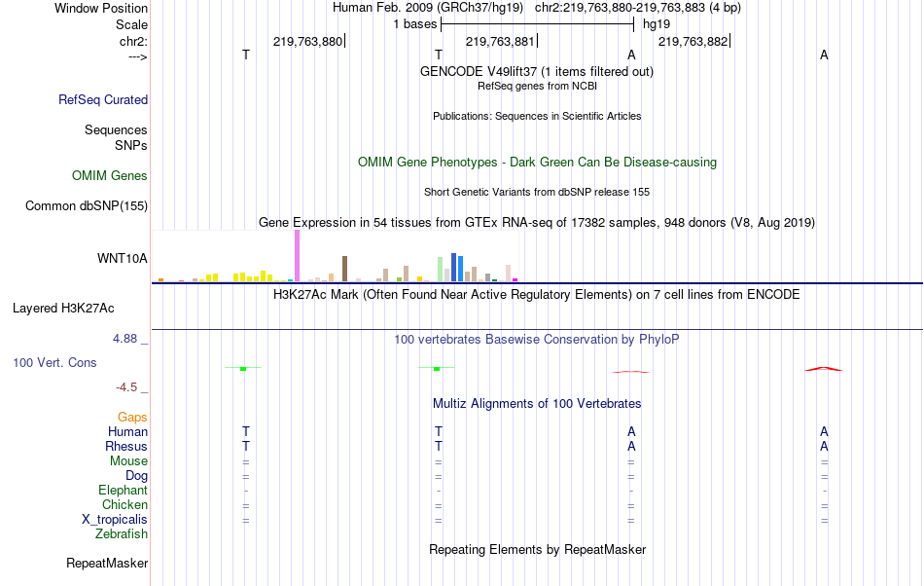Viewport: 924px width, 586px height.
Task: Click the chr2:219,763,880-219,763,883 (4 bp) position text
Action: pyautogui.click(x=638, y=8)
